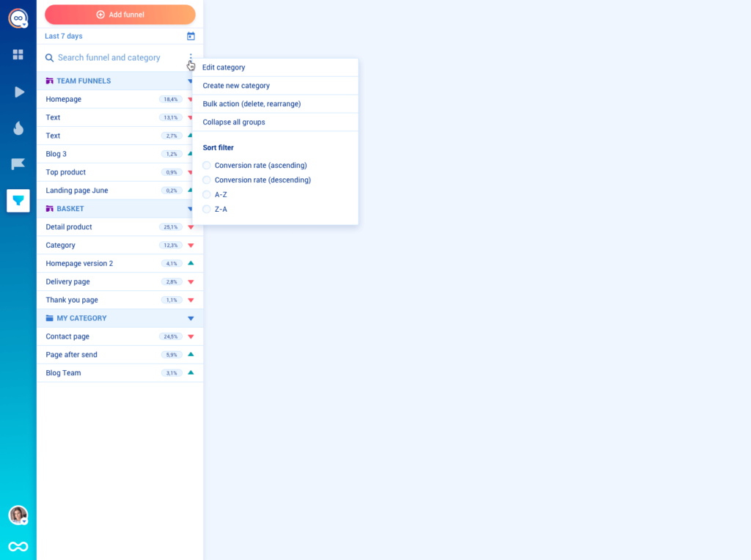Open the Category funnel row
This screenshot has height=560, width=751.
tap(120, 246)
